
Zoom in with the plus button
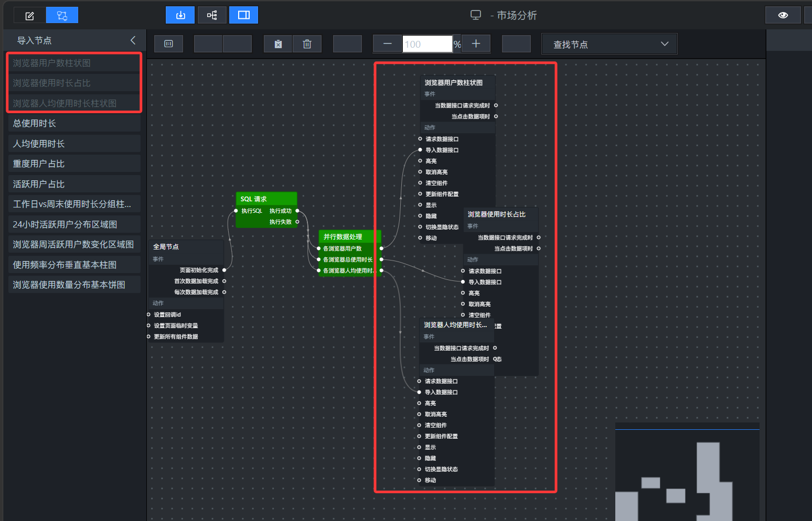(x=476, y=44)
